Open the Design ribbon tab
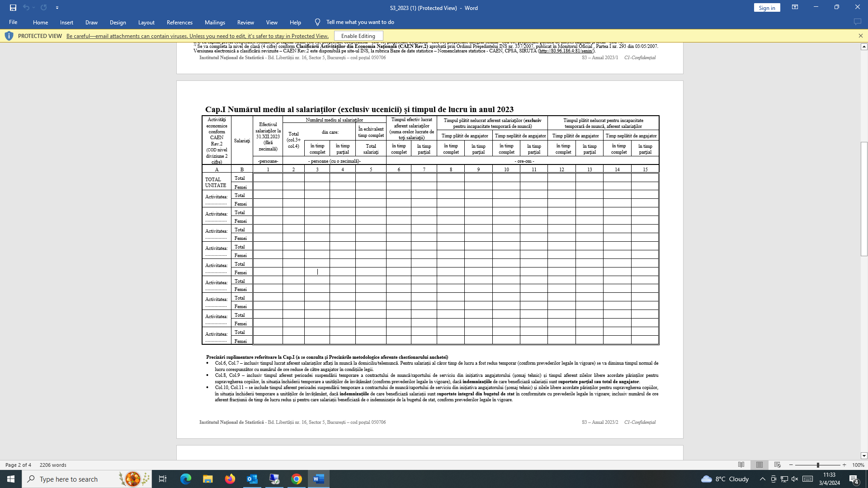The image size is (868, 488). (x=118, y=22)
